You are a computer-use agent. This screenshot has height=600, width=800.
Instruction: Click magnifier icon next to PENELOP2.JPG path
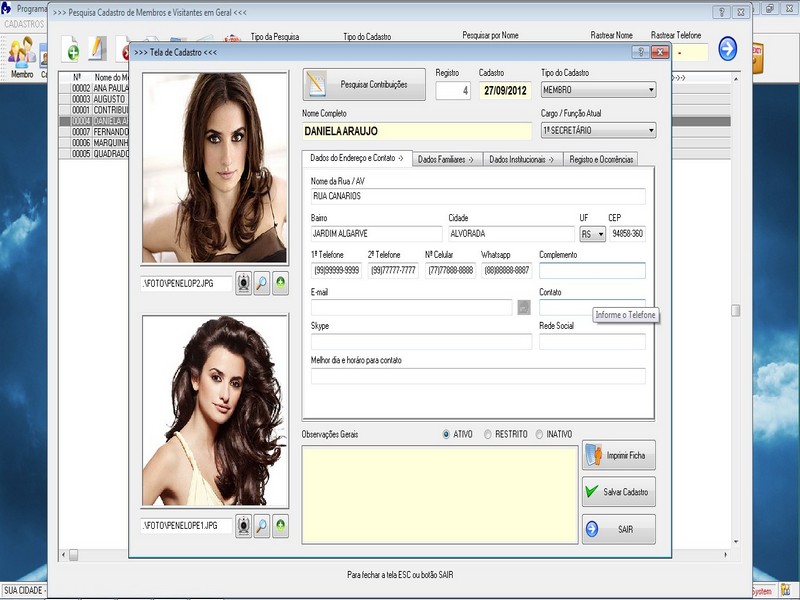click(x=262, y=283)
